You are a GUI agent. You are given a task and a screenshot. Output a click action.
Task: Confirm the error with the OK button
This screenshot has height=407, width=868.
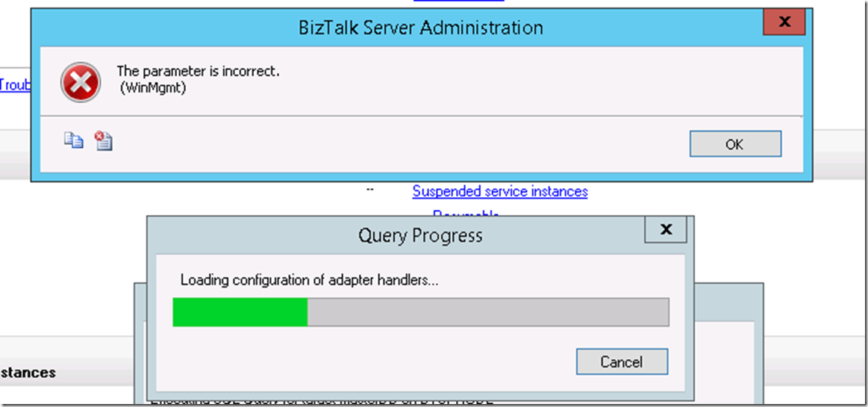[735, 144]
